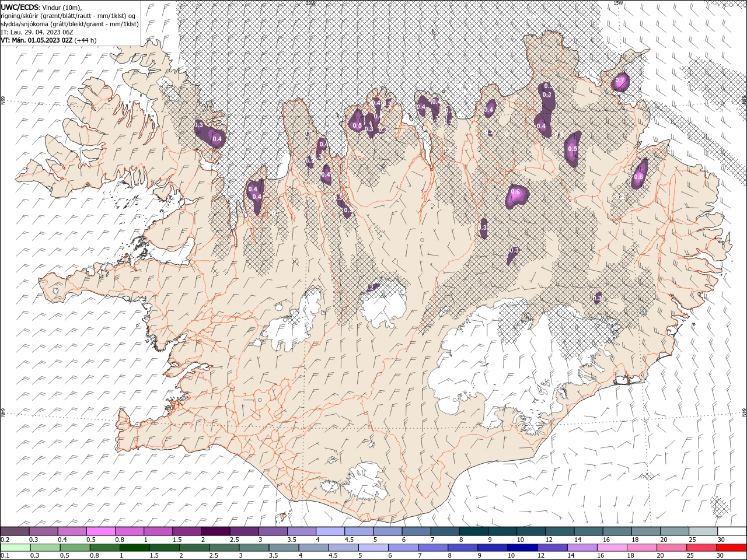
Task: Pick the 25 swatch on the rain scale
Action: [x=702, y=548]
